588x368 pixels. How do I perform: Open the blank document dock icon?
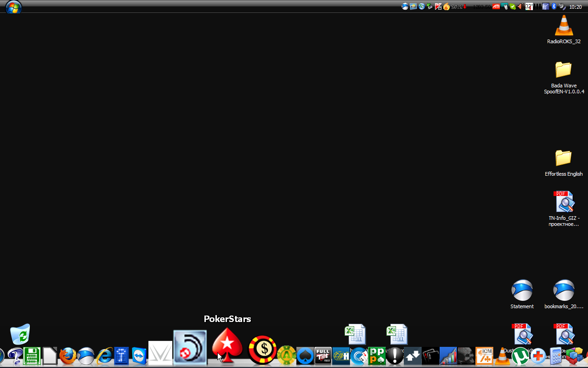pos(50,356)
